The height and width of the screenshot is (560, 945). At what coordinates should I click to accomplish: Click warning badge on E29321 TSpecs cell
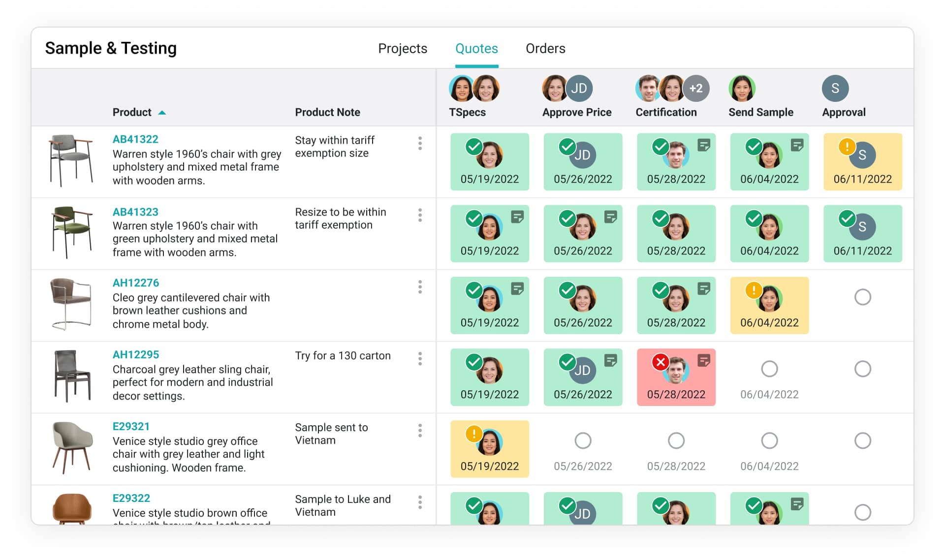(473, 434)
